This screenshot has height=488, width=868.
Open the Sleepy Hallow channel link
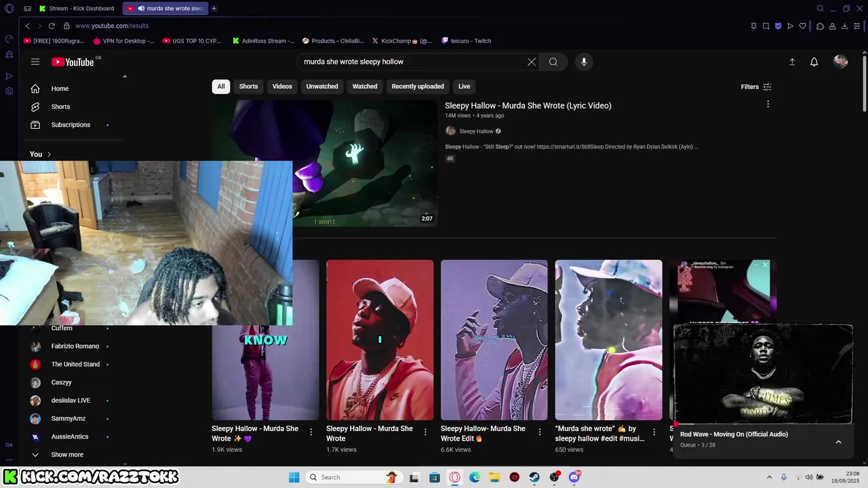pyautogui.click(x=476, y=131)
